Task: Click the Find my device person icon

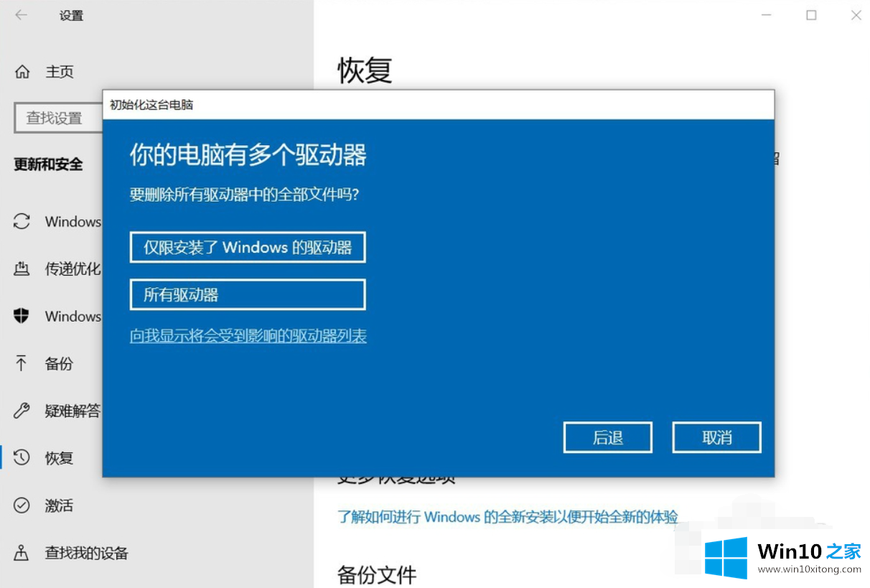Action: coord(22,553)
